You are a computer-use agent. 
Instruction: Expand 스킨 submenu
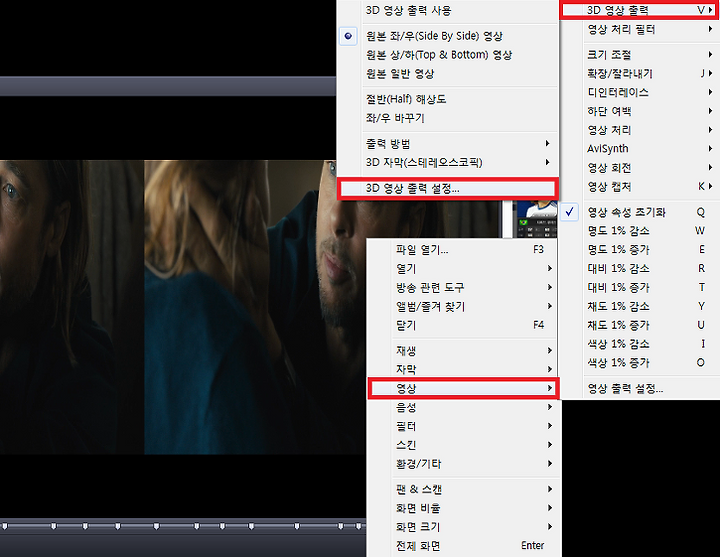[464, 445]
